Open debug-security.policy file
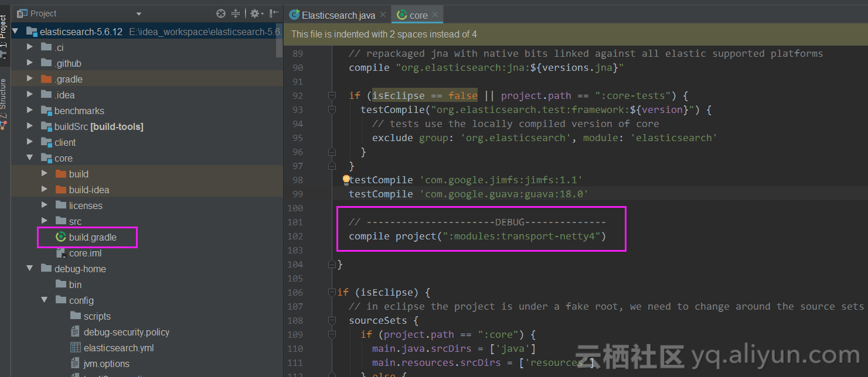Image resolution: width=868 pixels, height=377 pixels. pyautogui.click(x=127, y=332)
